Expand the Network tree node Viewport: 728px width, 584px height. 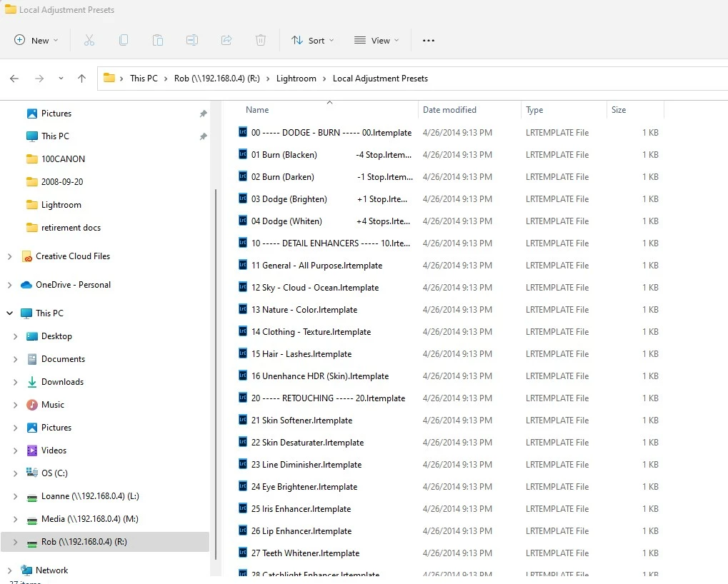tap(10, 570)
